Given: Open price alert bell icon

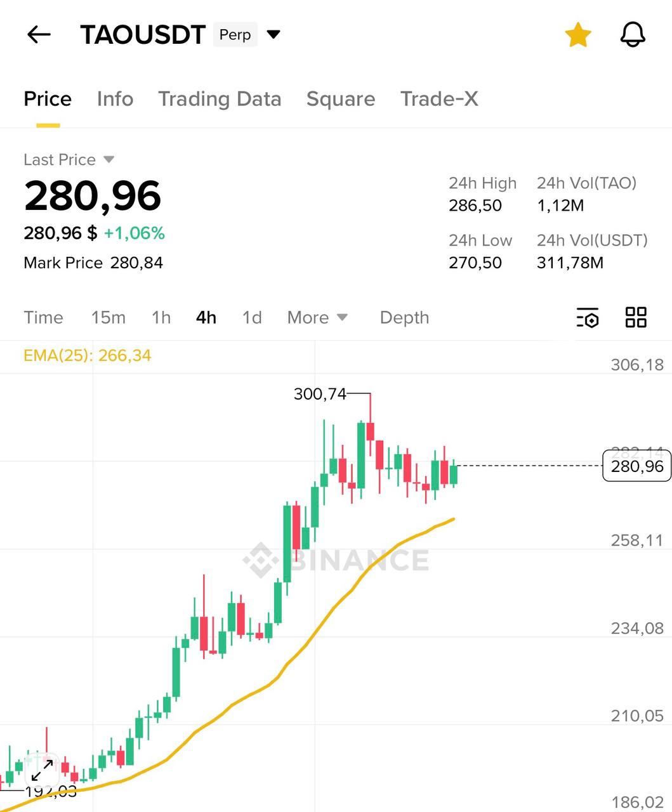Looking at the screenshot, I should pyautogui.click(x=632, y=35).
